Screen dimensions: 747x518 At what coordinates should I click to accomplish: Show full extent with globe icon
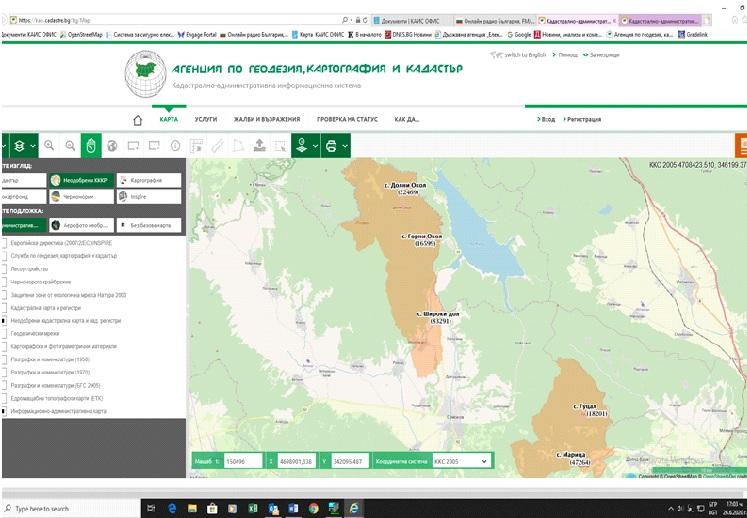click(x=112, y=146)
